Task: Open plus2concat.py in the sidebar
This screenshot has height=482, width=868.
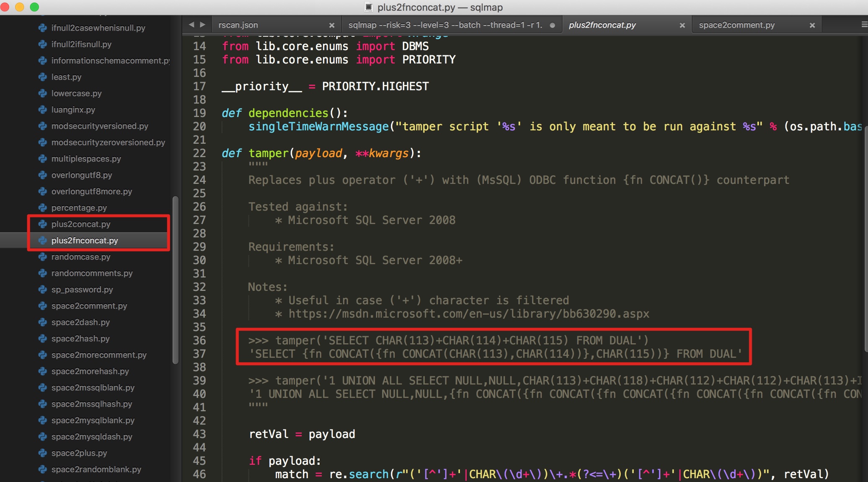Action: pyautogui.click(x=81, y=224)
